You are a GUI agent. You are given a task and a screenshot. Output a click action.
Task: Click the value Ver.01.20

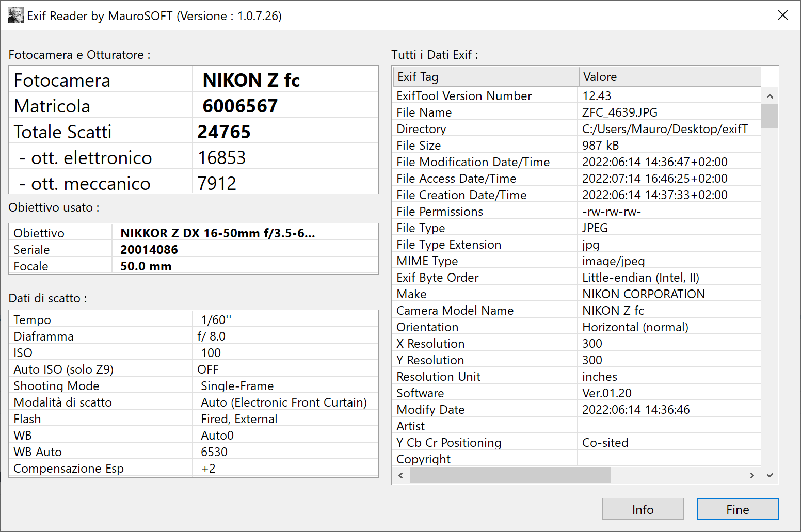(x=607, y=393)
